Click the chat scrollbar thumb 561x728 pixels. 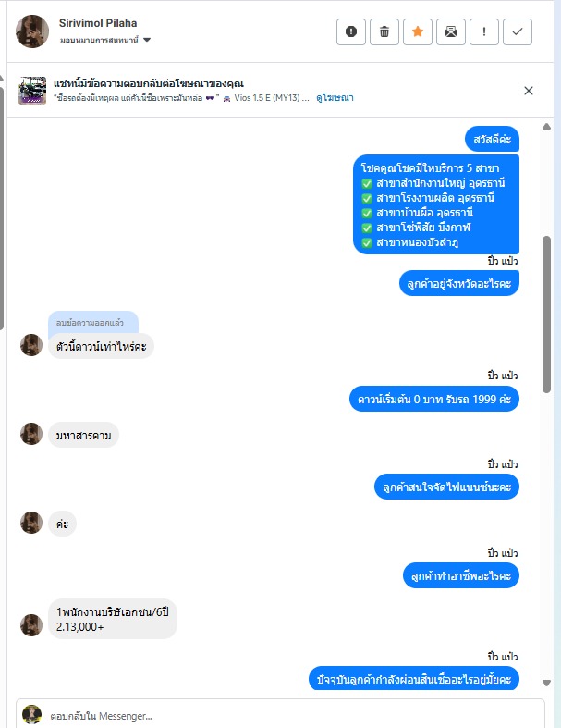pyautogui.click(x=546, y=315)
